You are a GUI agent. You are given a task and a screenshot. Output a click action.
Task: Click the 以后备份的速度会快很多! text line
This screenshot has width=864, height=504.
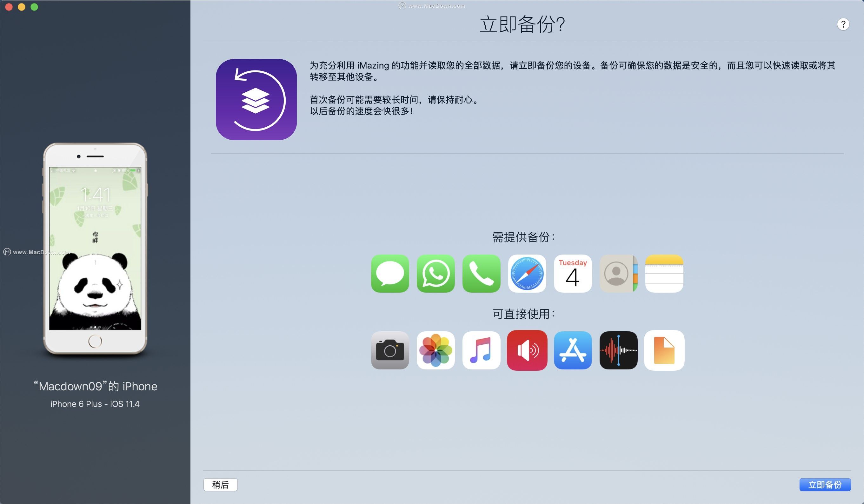362,111
